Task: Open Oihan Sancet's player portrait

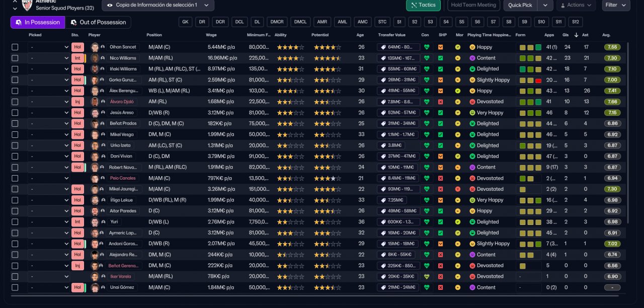Action: tap(95, 47)
